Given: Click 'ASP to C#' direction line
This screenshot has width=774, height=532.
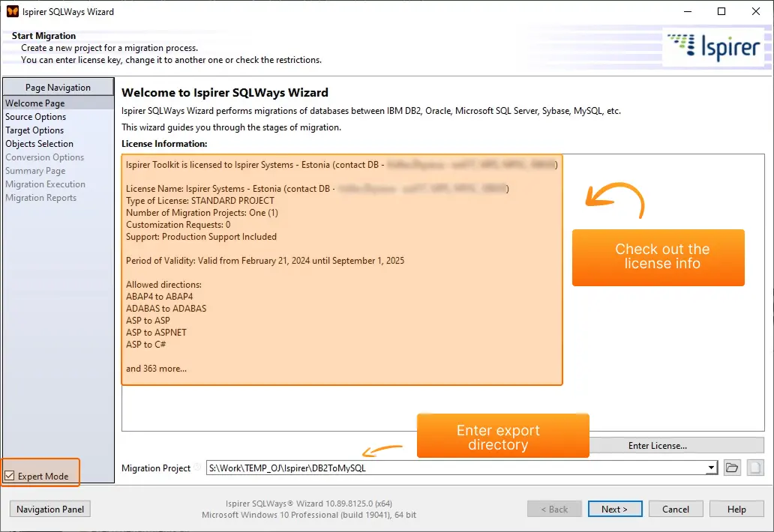Looking at the screenshot, I should [x=146, y=344].
